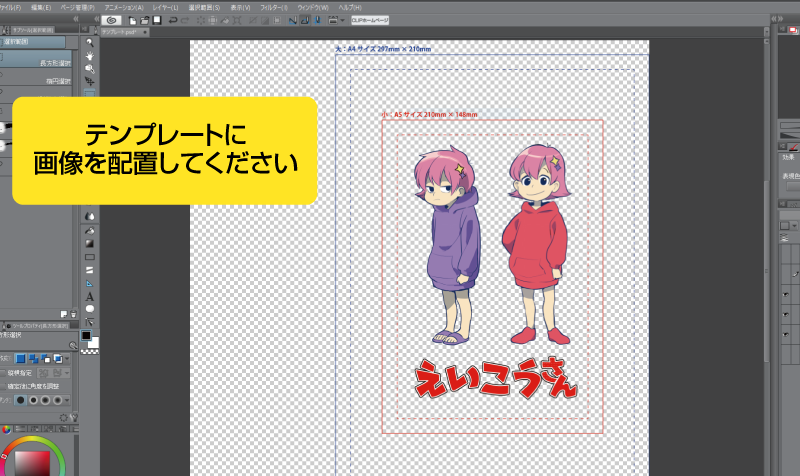Select the Ruler triangle tool
Viewport: 800px width, 476px height.
[90, 284]
